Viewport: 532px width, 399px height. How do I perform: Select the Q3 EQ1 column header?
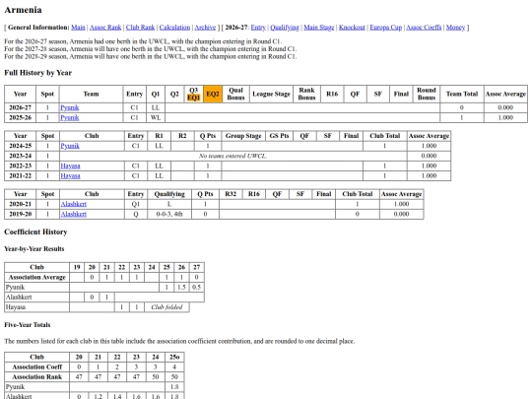click(x=193, y=94)
